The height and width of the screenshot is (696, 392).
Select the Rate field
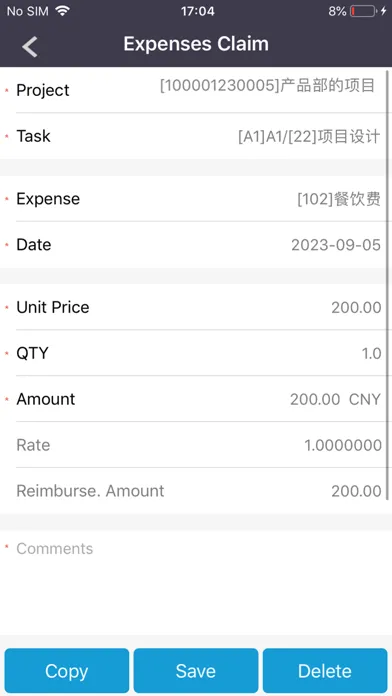tap(194, 445)
